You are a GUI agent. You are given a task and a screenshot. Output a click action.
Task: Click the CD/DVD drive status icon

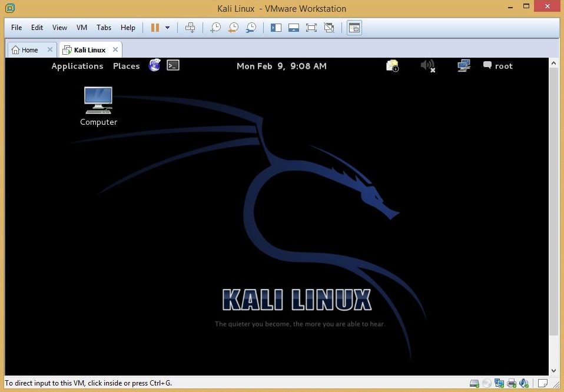[487, 383]
